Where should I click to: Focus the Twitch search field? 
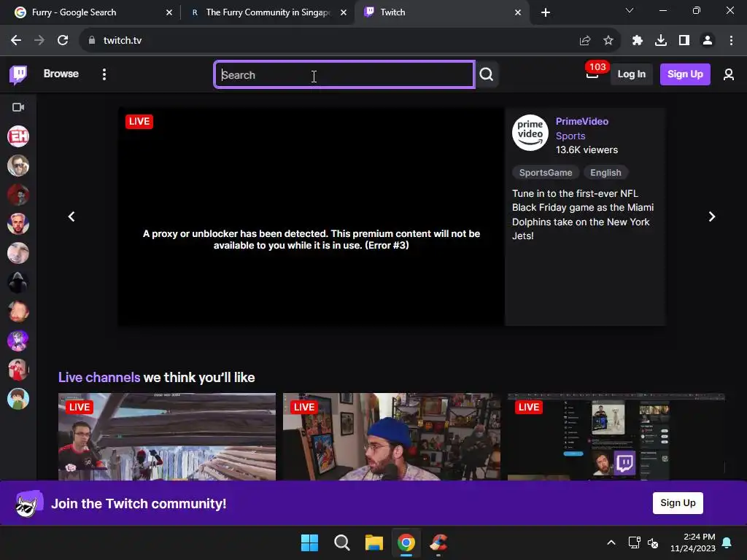click(344, 75)
